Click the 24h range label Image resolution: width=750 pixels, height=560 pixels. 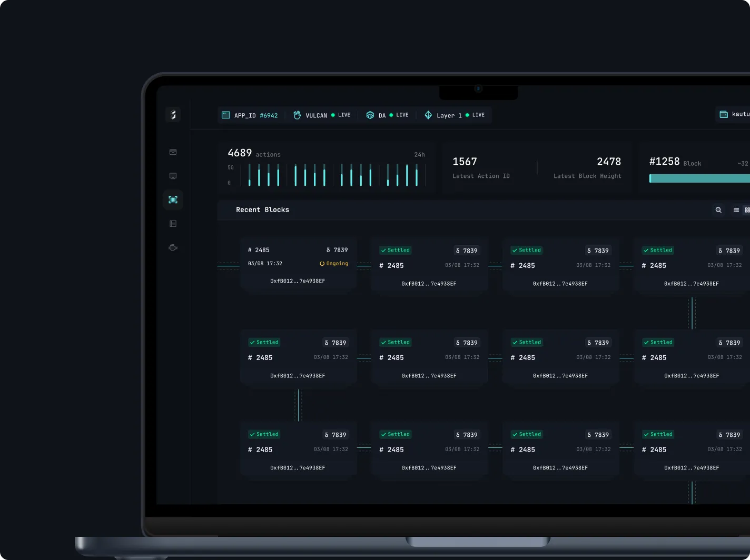(419, 155)
